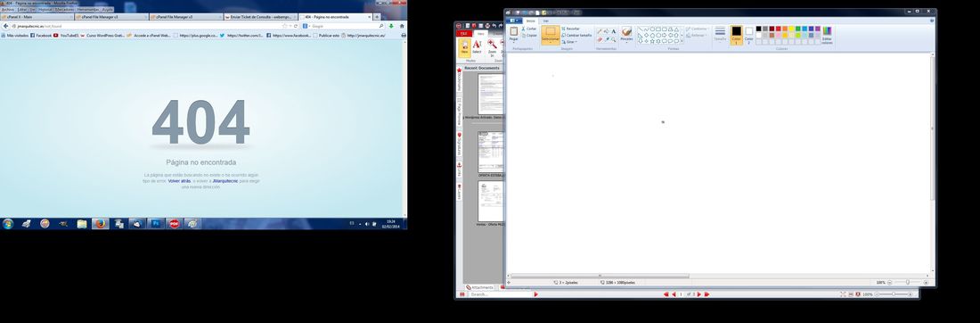980x323 pixels.
Task: Click the Volver atrás link
Action: click(x=179, y=180)
